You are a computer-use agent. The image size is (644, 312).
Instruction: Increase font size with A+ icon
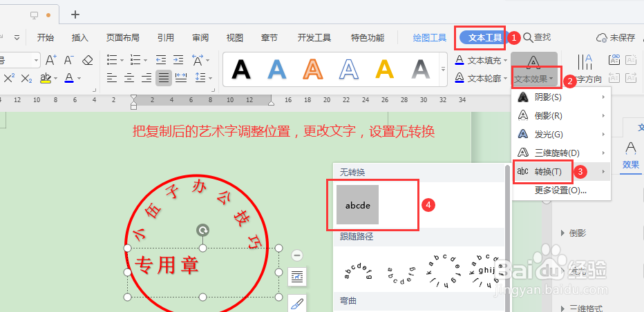point(51,60)
